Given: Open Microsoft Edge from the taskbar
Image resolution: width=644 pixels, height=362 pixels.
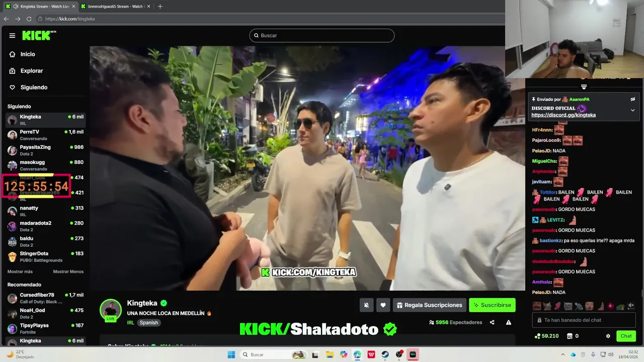Looking at the screenshot, I should tap(357, 354).
